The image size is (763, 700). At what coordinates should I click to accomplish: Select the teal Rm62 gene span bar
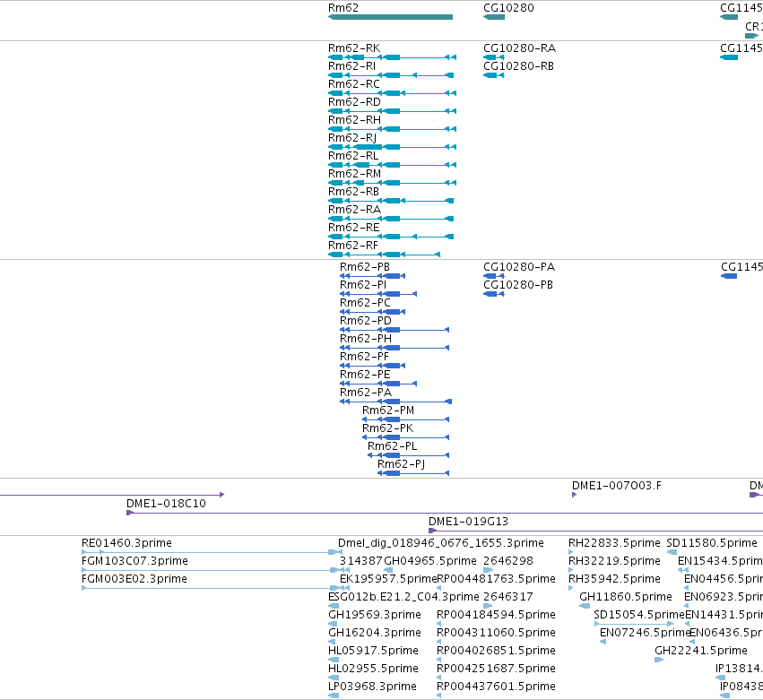pyautogui.click(x=390, y=17)
